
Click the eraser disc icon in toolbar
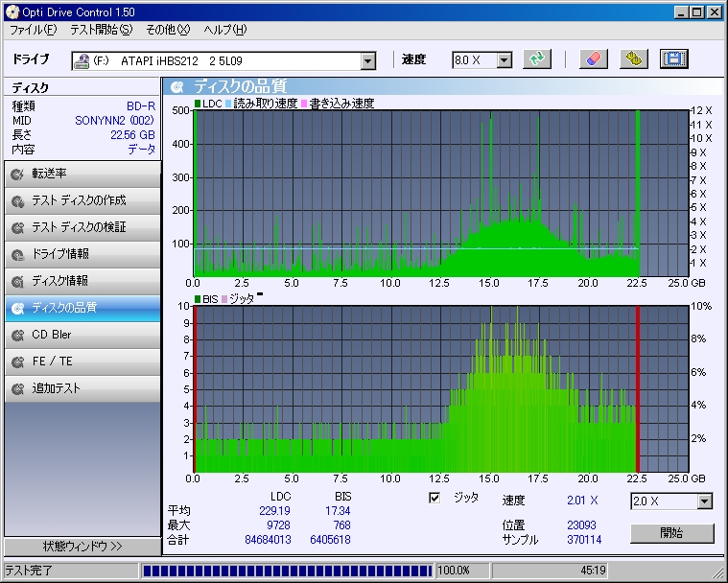coord(593,59)
